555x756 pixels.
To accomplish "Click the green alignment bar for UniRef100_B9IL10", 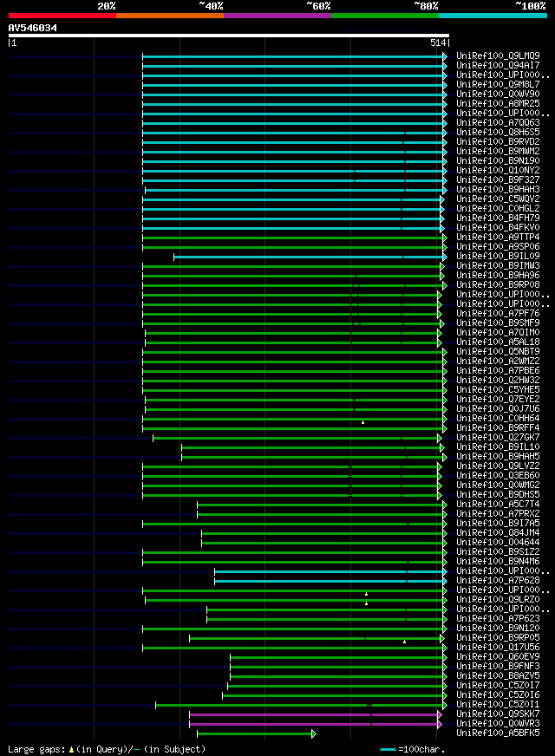I will [313, 448].
